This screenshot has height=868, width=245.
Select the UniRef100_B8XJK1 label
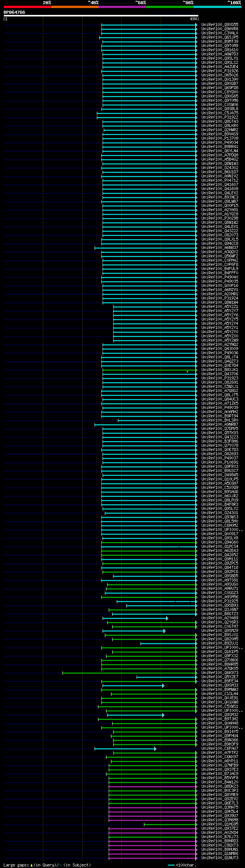pos(220,370)
